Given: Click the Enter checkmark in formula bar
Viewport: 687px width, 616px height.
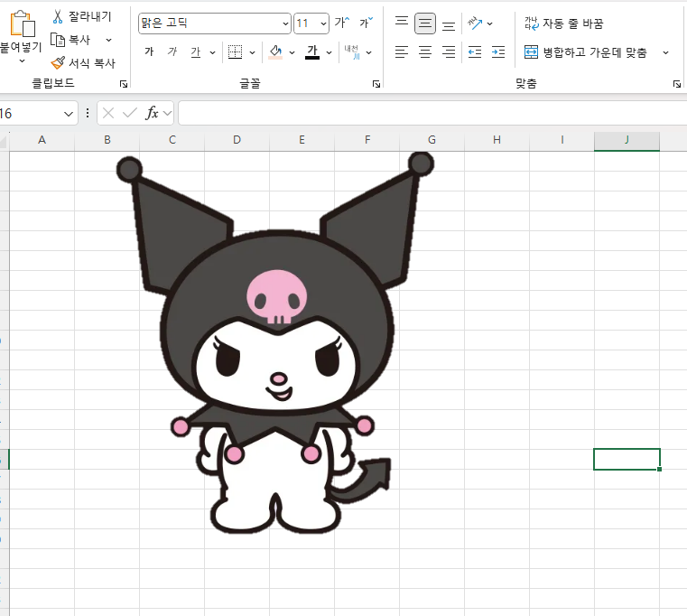Looking at the screenshot, I should (x=130, y=114).
